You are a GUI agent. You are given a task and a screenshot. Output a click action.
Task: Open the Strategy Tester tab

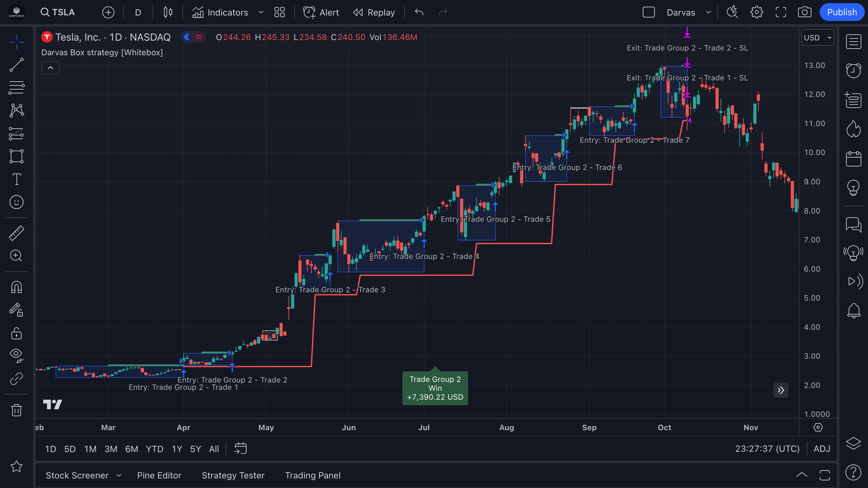233,475
